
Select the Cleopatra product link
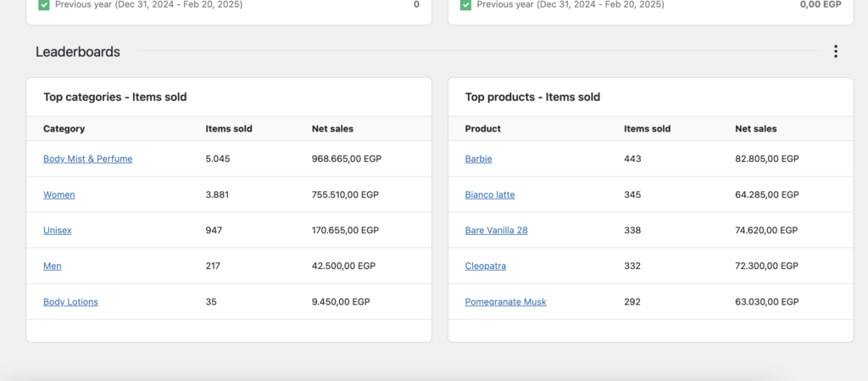[485, 266]
